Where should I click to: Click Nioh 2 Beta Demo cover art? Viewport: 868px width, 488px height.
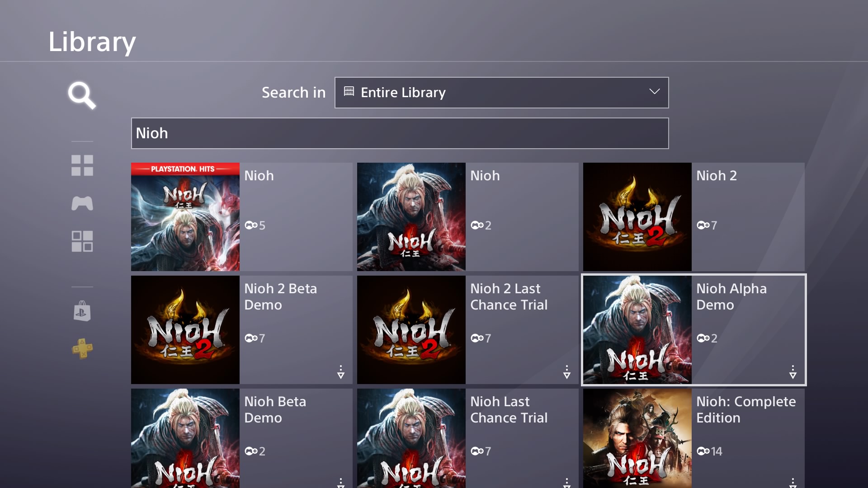pos(185,330)
